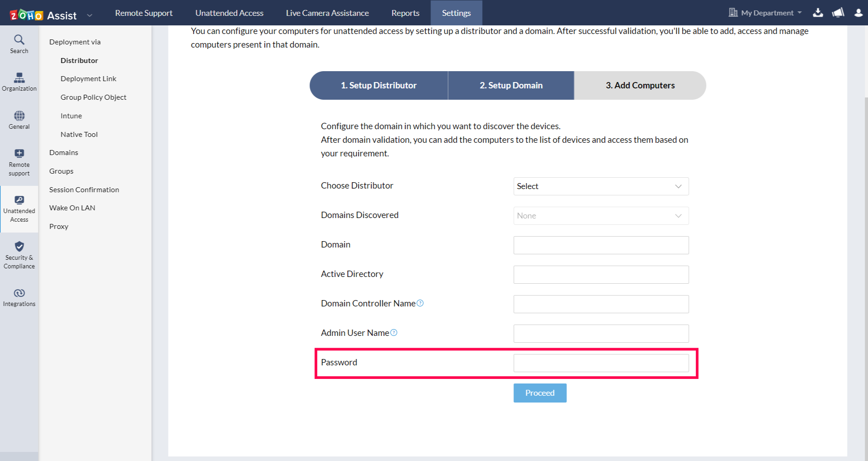868x461 pixels.
Task: Open the Search panel in settings sidebar
Action: pyautogui.click(x=19, y=44)
